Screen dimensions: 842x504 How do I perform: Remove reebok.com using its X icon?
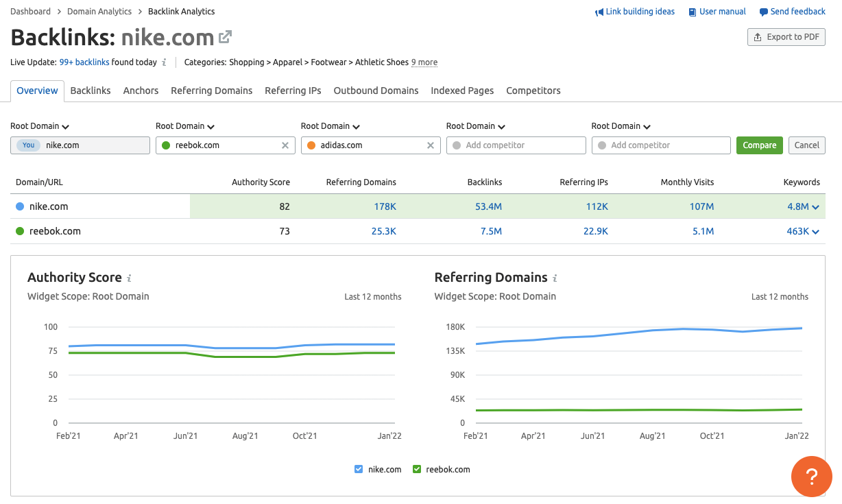285,145
